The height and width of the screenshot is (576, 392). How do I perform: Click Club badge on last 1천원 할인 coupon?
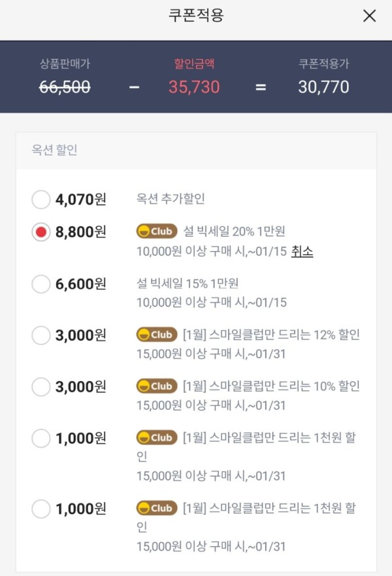(x=157, y=508)
